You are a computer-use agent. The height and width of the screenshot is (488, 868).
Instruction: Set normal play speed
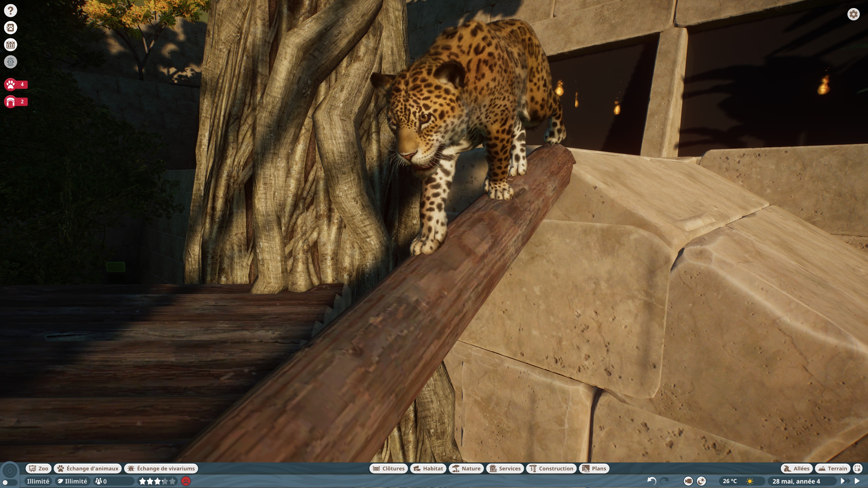pos(857,481)
